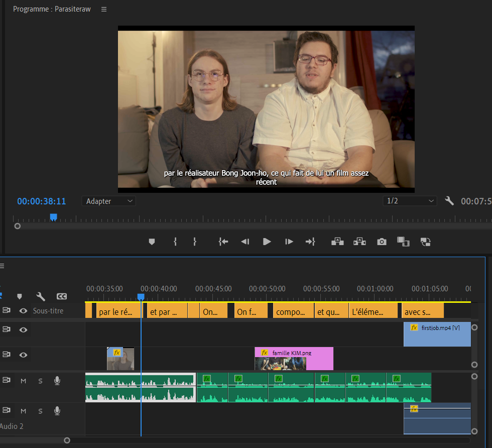
Task: Enable voice-over record on Audio 2 track
Action: (57, 411)
